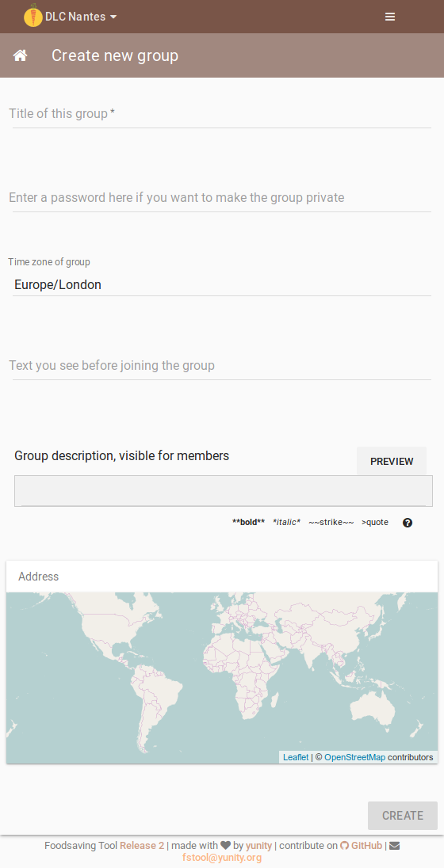This screenshot has height=868, width=444.
Task: Click the envelope email icon in footer
Action: (x=394, y=845)
